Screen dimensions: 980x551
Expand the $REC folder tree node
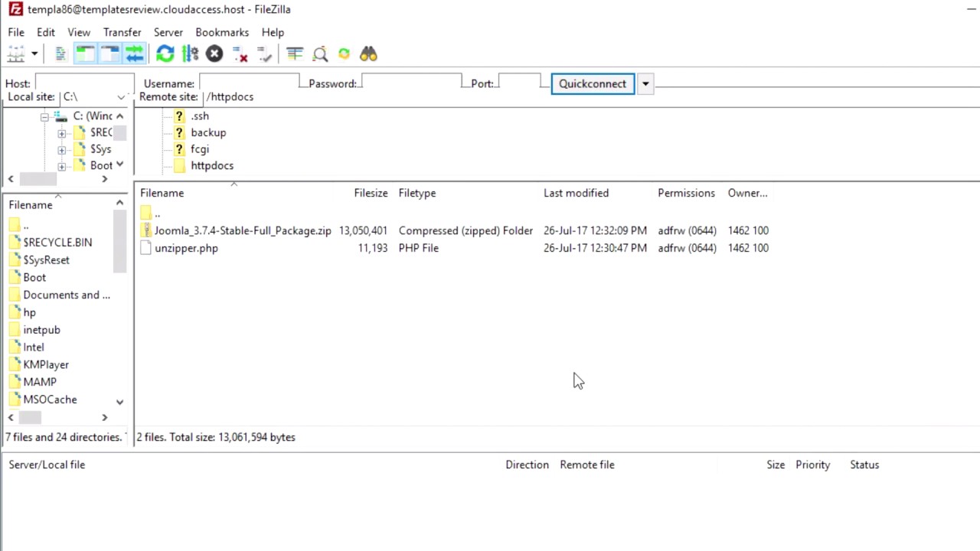pos(62,133)
